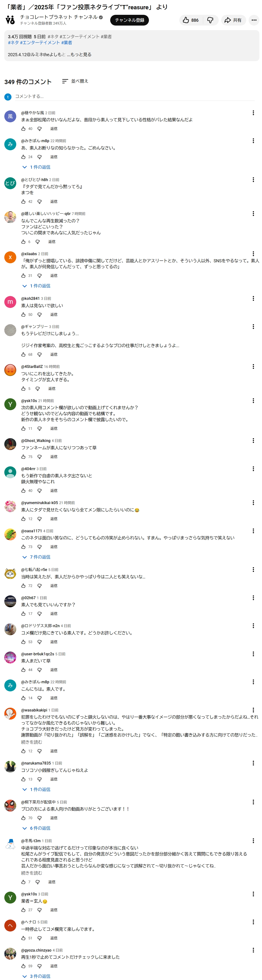Open the video's three-dot more actions menu
Image resolution: width=262 pixels, height=980 pixels.
(x=254, y=20)
